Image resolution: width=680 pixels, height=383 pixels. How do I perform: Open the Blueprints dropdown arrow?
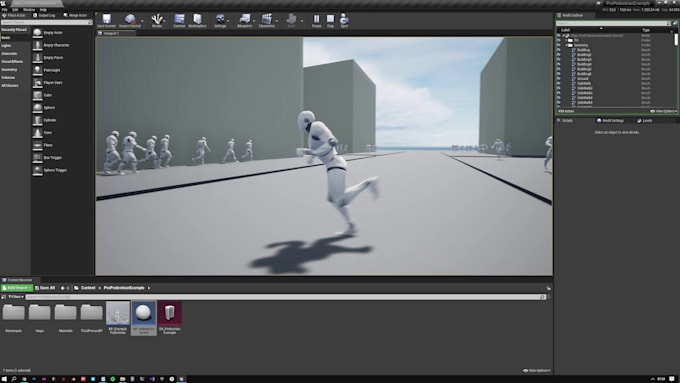254,21
